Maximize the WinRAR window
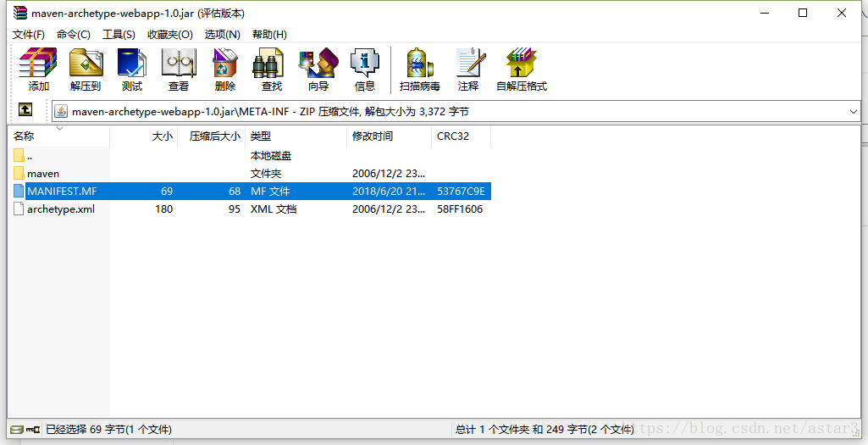Image resolution: width=868 pixels, height=445 pixels. tap(803, 13)
